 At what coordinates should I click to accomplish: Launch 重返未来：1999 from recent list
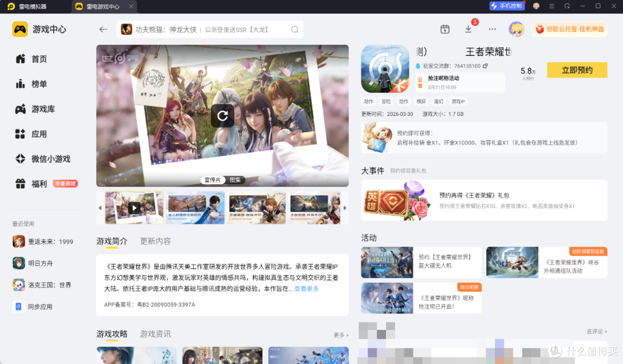coord(43,242)
